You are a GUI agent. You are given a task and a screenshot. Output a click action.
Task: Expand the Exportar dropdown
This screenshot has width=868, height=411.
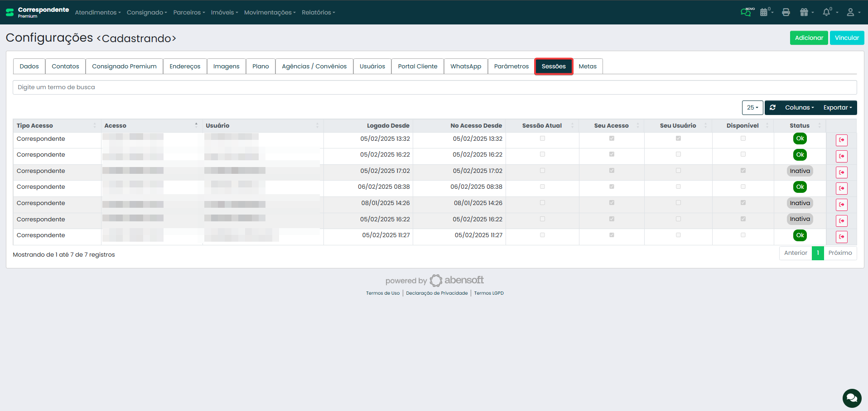pos(837,108)
